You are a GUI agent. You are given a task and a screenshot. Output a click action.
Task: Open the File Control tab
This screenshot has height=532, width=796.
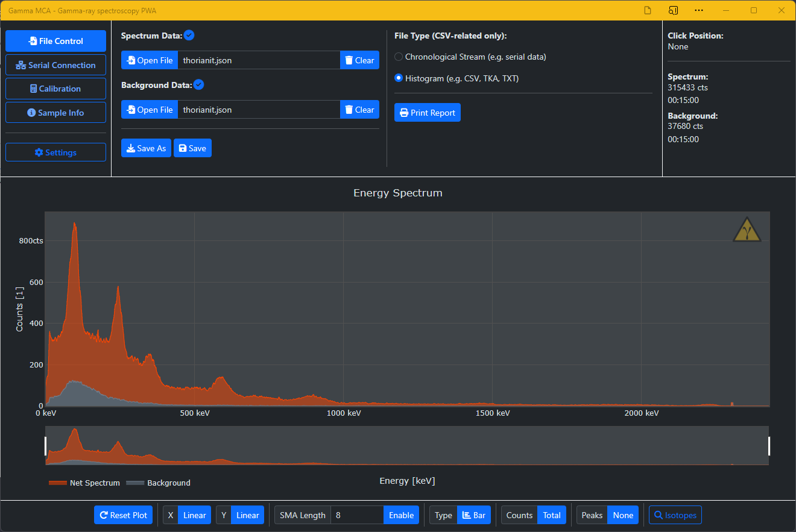point(55,41)
